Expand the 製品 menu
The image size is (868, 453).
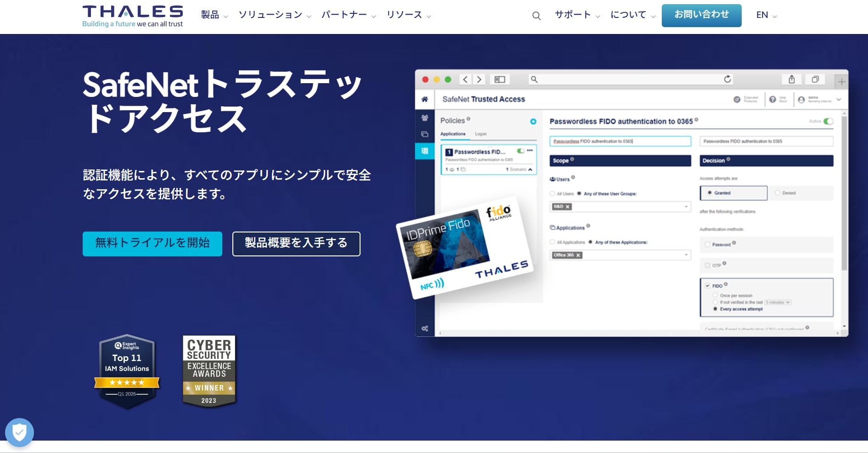tap(214, 15)
